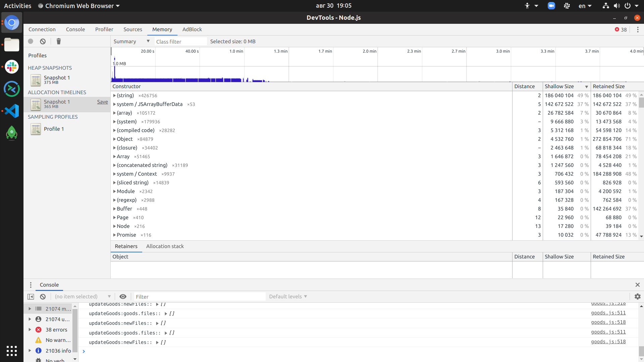Expand the (closure) row
644x362 pixels.
[114, 148]
